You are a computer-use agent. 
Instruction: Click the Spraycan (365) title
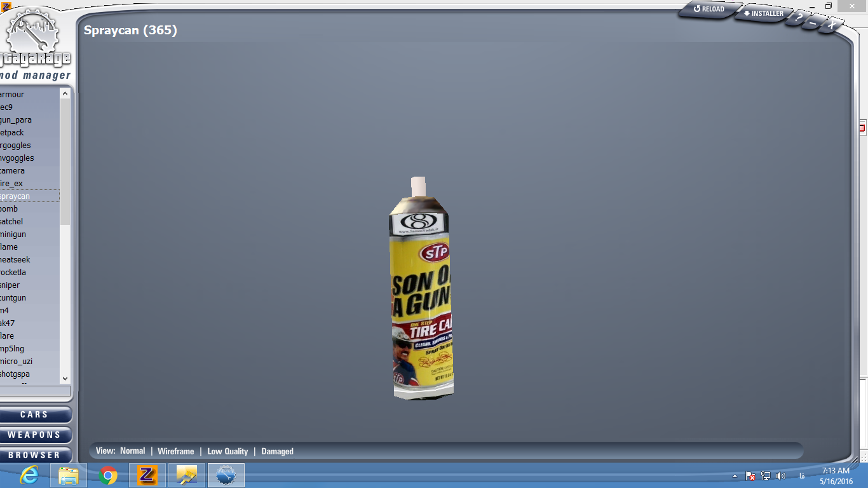pyautogui.click(x=130, y=30)
